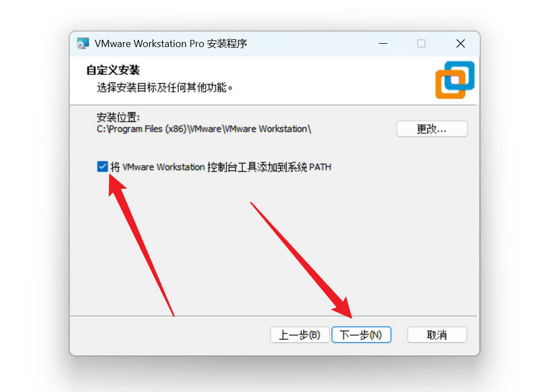Click the 自定义安装 heading
554x392 pixels.
pos(113,70)
